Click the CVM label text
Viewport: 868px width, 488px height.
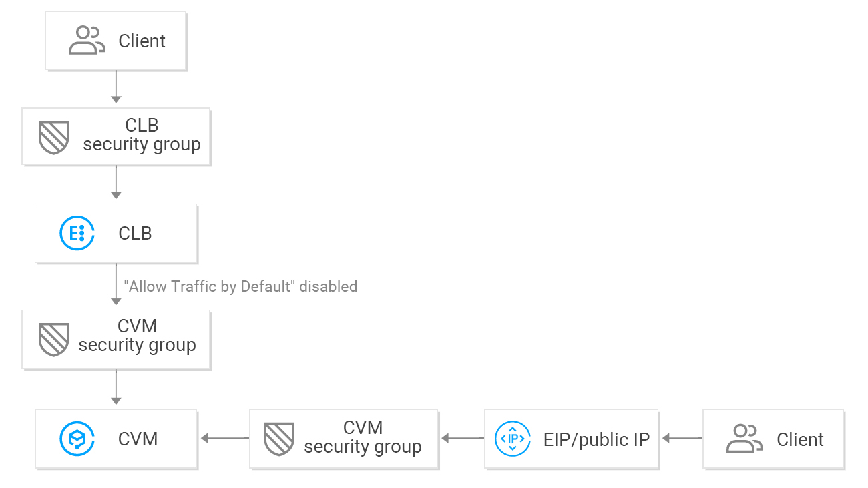(x=138, y=439)
